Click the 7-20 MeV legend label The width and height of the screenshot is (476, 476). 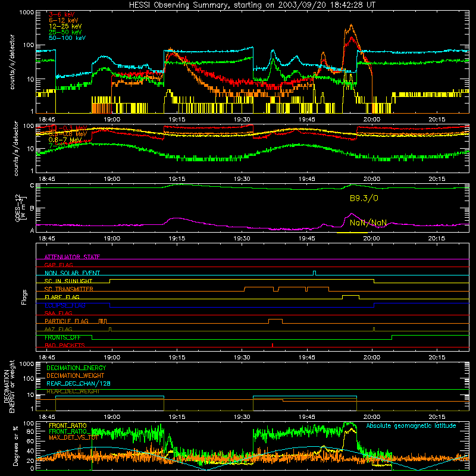[64, 146]
